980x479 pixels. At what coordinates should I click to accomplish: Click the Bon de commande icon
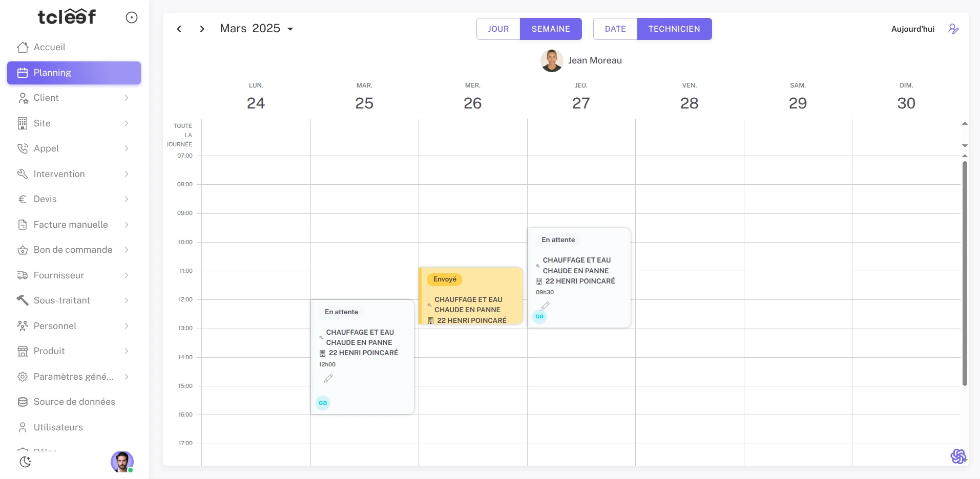pyautogui.click(x=22, y=250)
